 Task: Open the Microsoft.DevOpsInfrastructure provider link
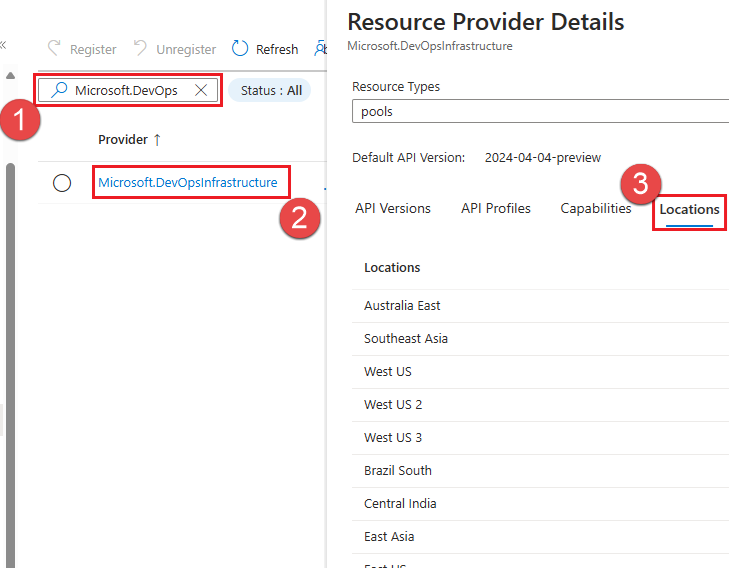188,183
